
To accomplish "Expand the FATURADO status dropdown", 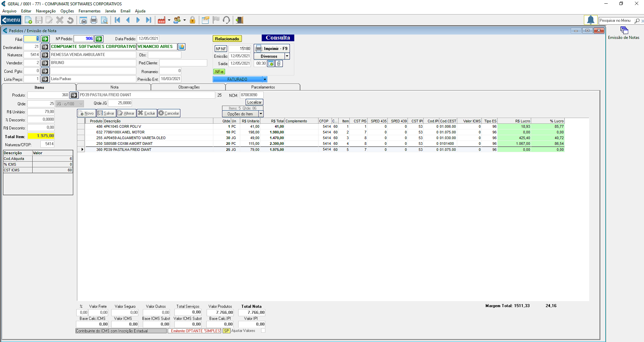I will coord(265,79).
